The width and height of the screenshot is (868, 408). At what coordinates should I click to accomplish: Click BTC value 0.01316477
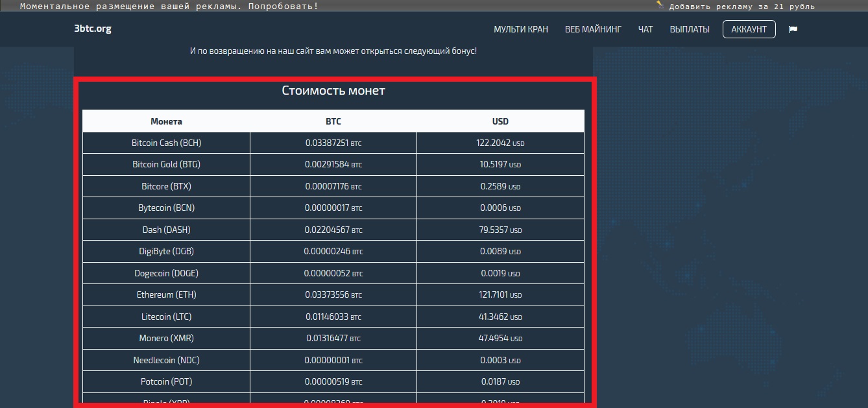pyautogui.click(x=333, y=339)
